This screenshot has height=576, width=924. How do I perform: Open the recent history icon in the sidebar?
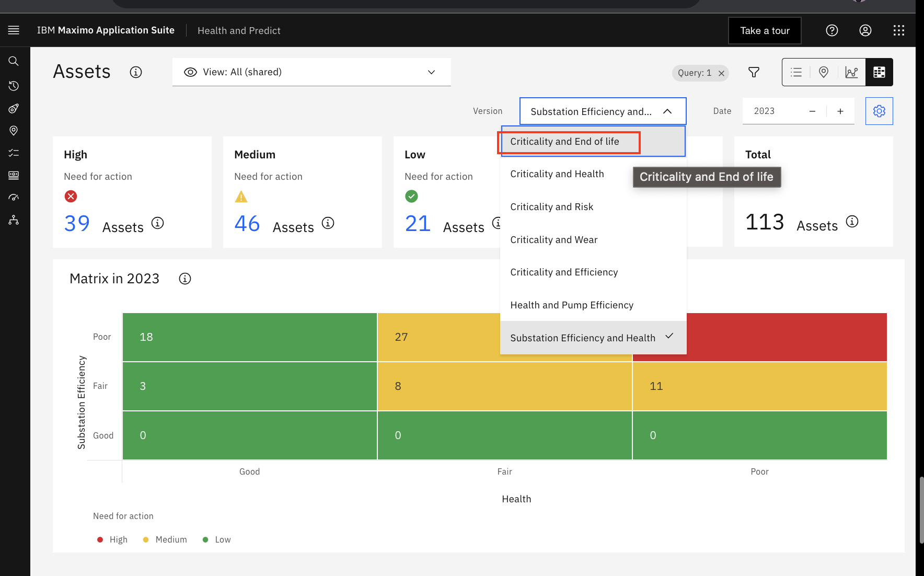[14, 86]
